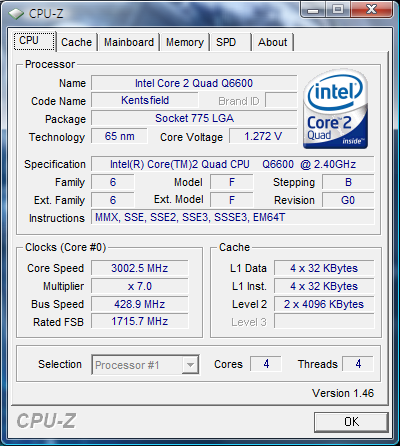Click the empty Level 3 cache field

(324, 322)
